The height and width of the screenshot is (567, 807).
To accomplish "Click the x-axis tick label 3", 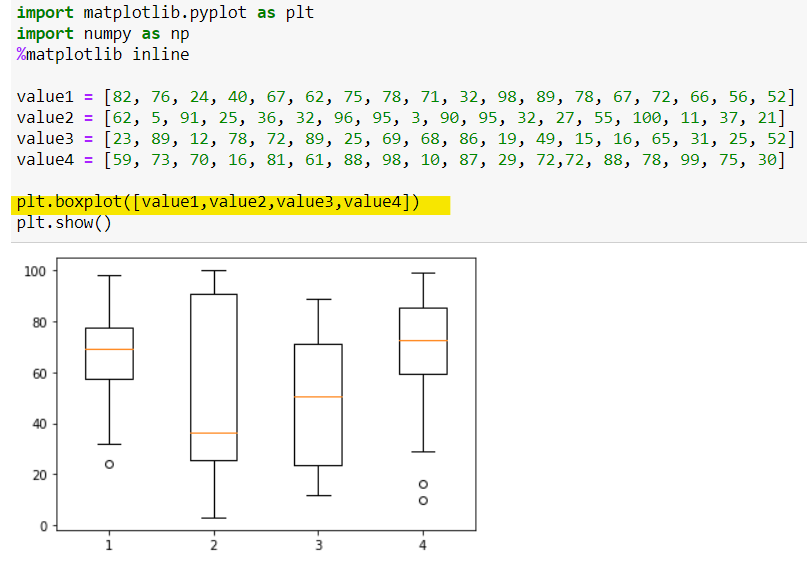I will 319,545.
